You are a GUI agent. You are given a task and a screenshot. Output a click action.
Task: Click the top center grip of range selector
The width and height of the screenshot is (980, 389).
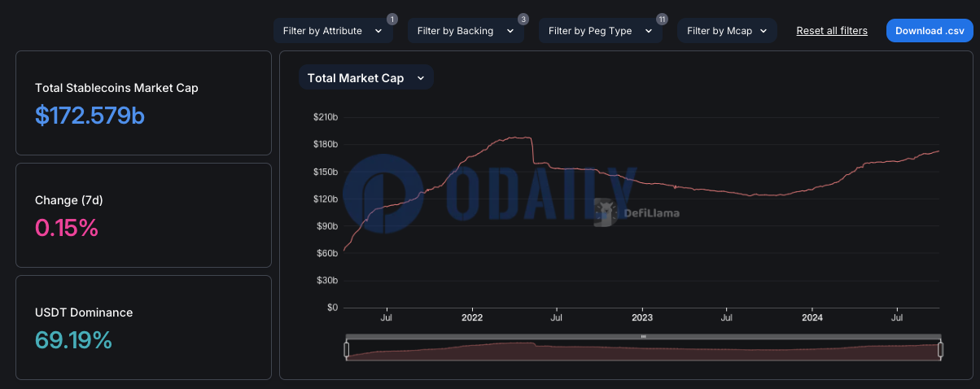tap(643, 336)
